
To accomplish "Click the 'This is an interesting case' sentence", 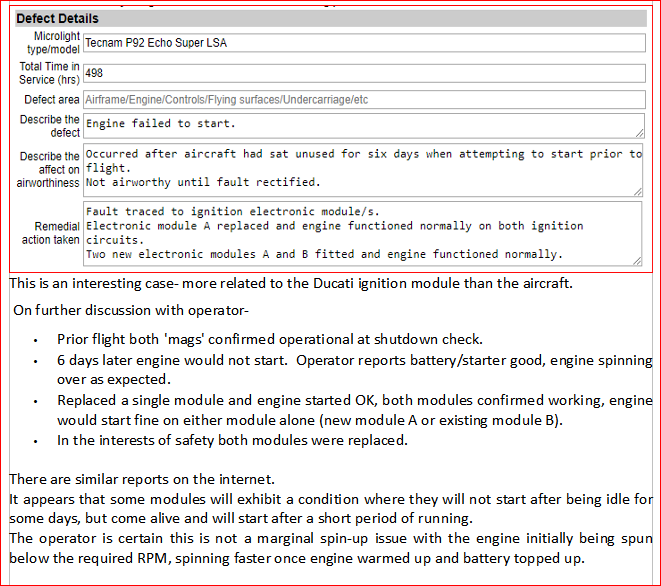I will pos(291,283).
